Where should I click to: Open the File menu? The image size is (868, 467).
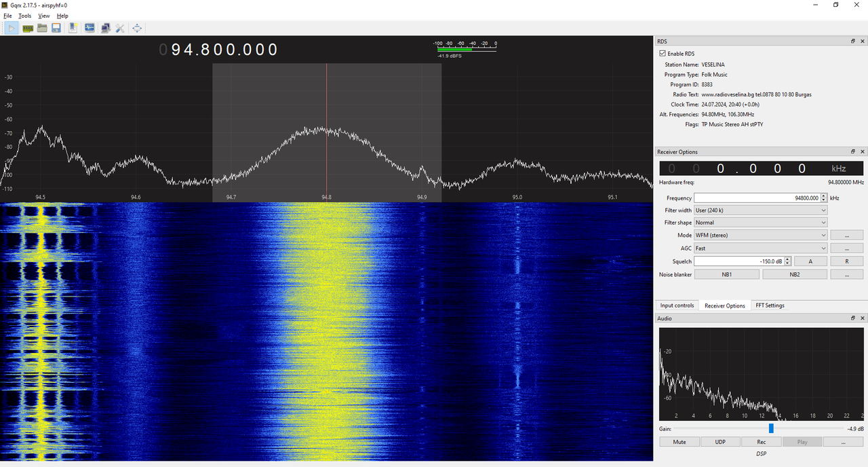coord(7,16)
